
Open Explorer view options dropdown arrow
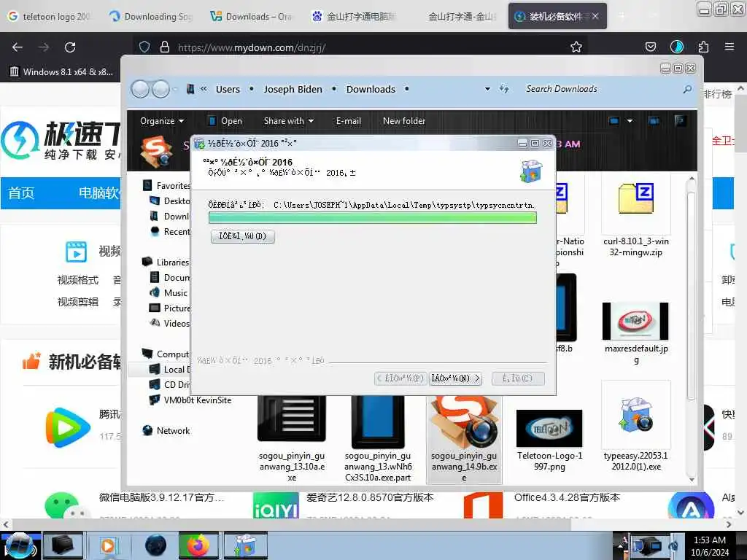[630, 121]
